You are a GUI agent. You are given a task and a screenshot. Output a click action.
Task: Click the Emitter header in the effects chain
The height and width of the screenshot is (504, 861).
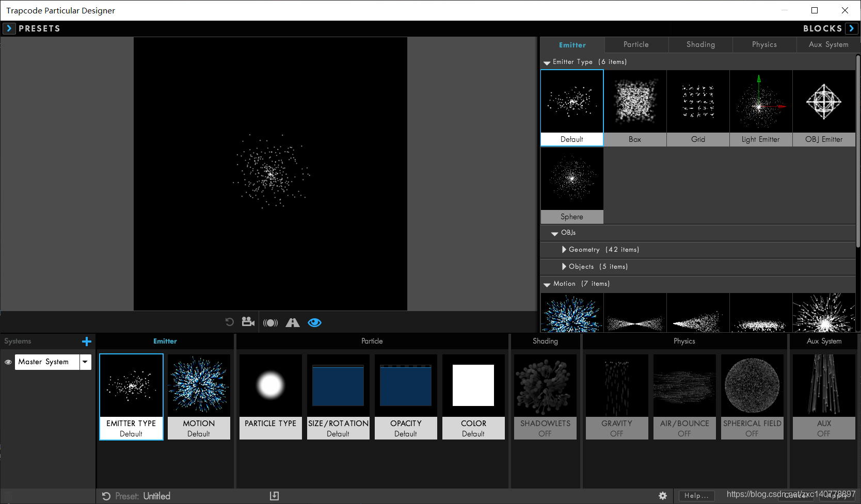165,342
